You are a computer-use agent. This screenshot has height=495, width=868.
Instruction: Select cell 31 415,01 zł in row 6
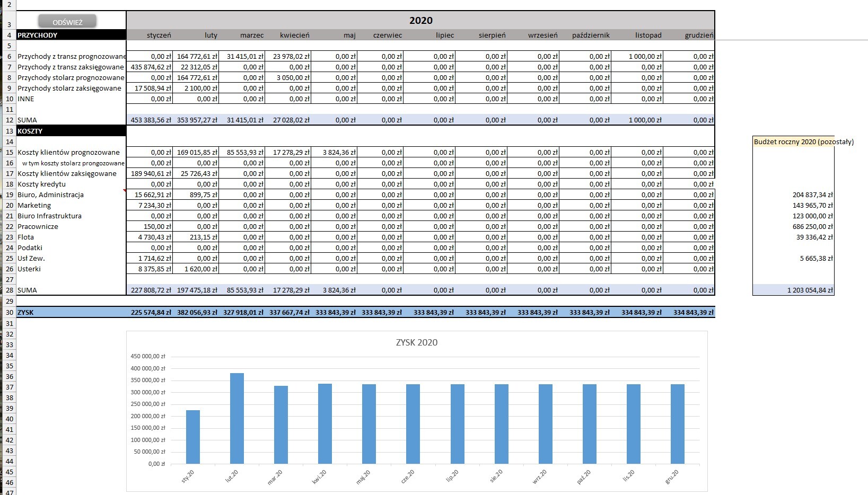242,57
